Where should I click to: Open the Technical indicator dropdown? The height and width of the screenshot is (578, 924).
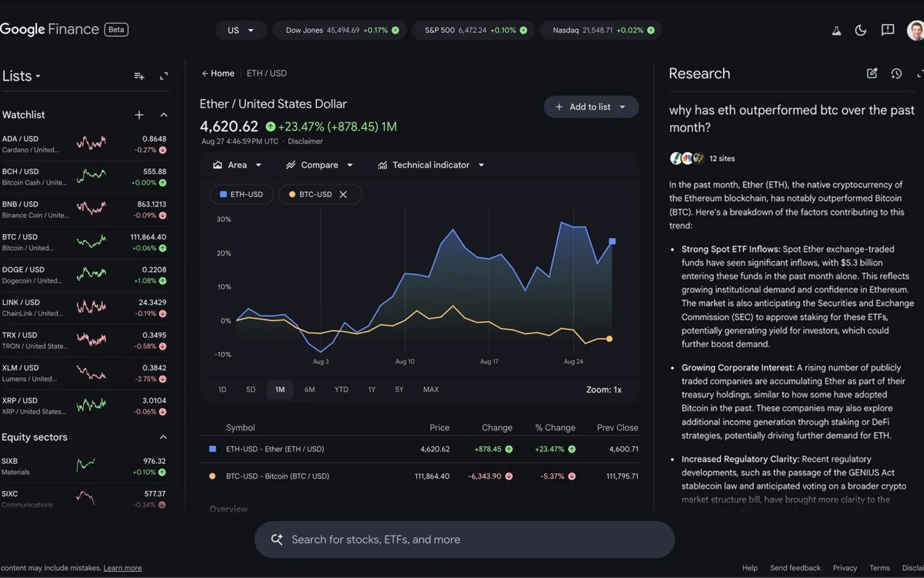pyautogui.click(x=431, y=165)
